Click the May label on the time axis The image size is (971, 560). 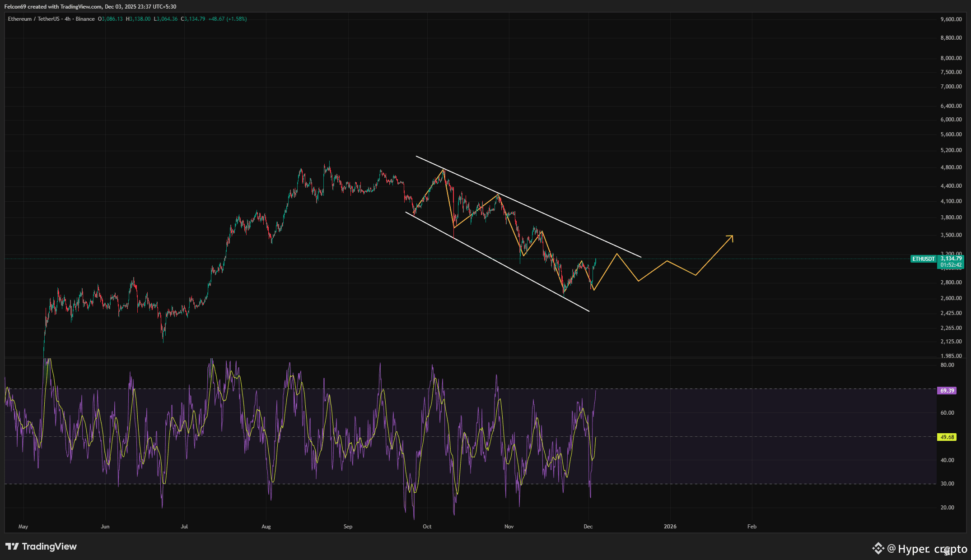point(23,527)
